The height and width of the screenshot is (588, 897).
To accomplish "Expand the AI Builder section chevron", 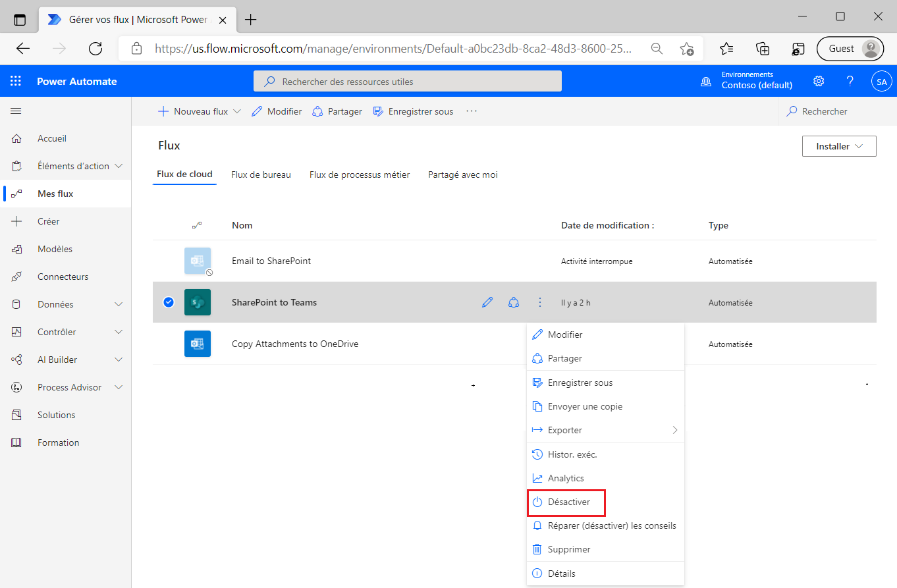I will (119, 360).
